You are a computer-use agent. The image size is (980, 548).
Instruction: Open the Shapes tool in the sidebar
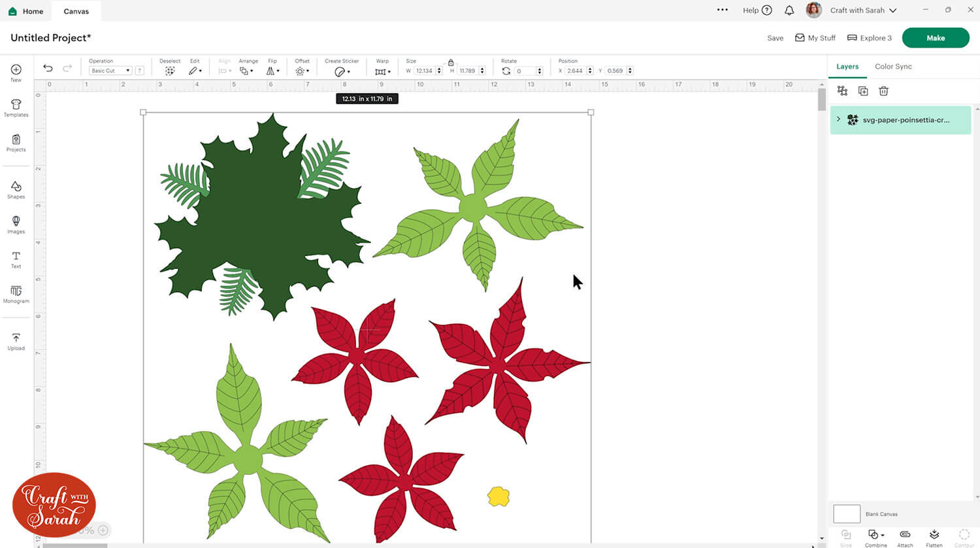tap(16, 190)
